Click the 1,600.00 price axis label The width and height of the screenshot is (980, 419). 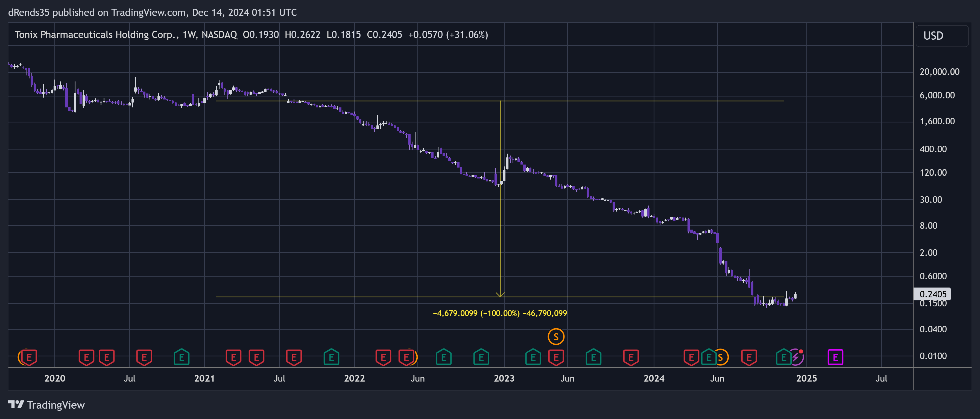[x=937, y=121]
